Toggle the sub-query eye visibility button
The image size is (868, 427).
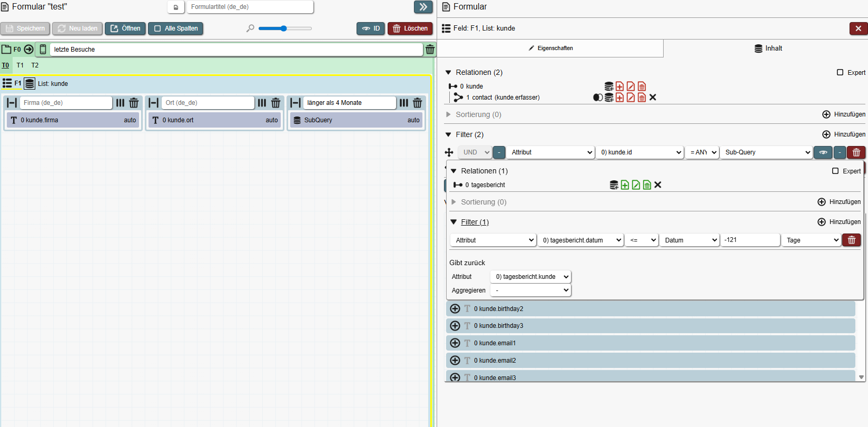tap(823, 152)
